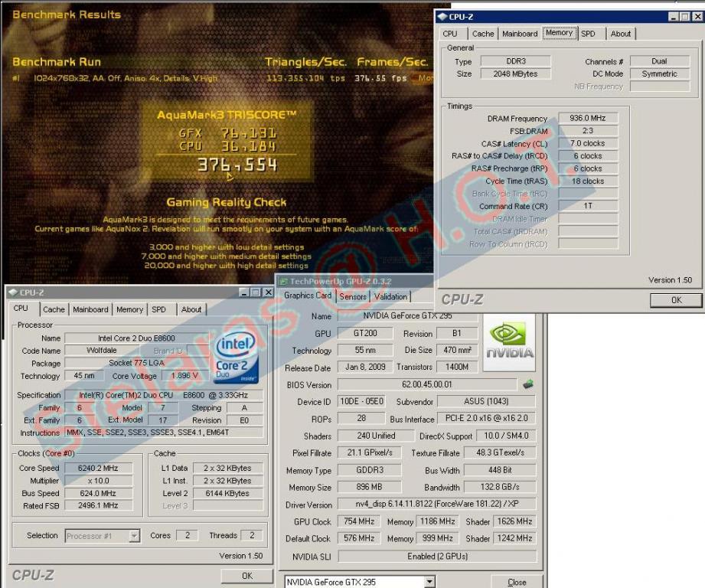Click the Core Voltage value '1.896 V'

click(x=184, y=375)
